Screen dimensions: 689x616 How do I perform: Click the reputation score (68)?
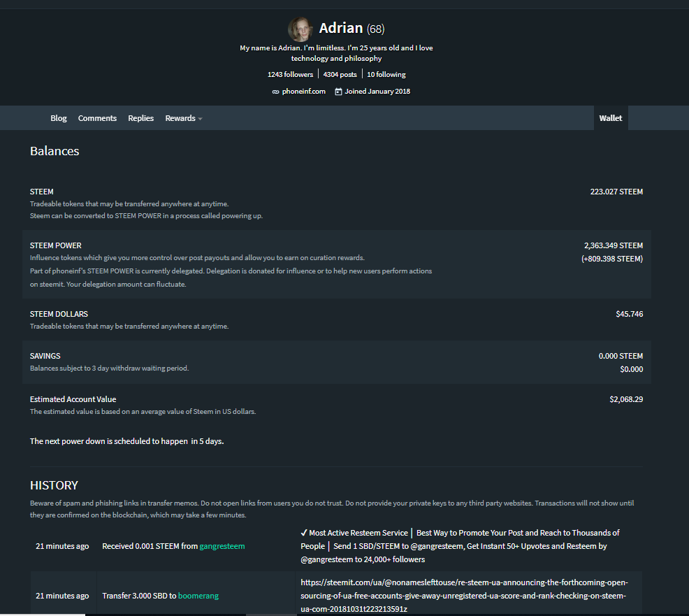pyautogui.click(x=376, y=29)
